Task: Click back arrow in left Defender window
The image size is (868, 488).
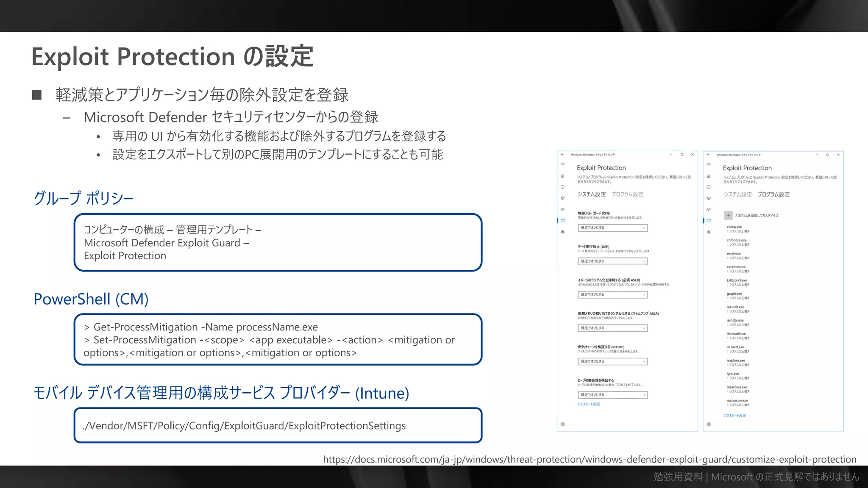Action: coord(562,155)
